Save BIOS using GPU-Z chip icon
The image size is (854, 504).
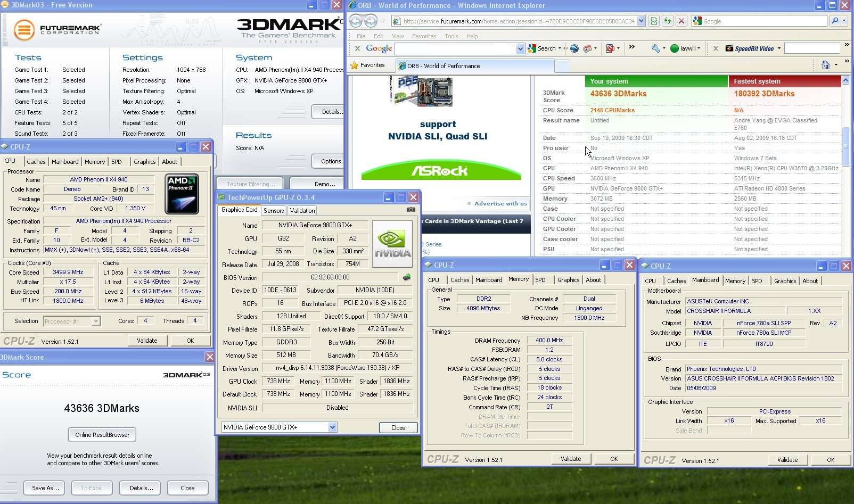coord(407,277)
